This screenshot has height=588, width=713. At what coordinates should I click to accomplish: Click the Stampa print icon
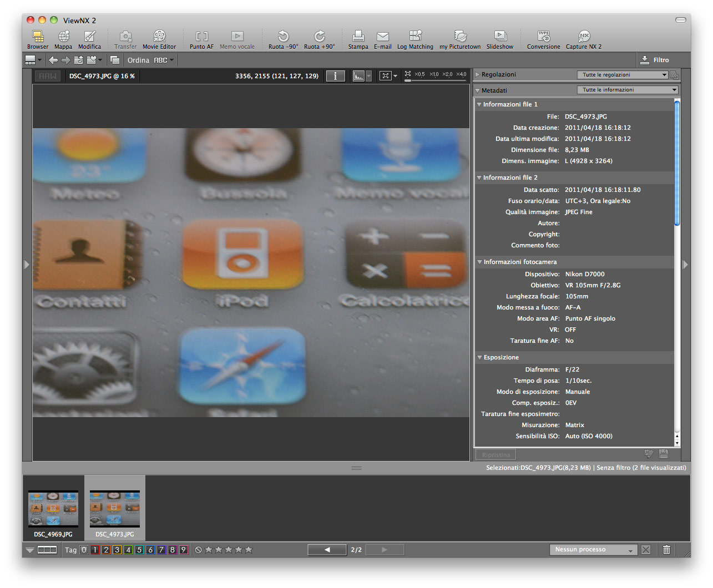tap(358, 40)
